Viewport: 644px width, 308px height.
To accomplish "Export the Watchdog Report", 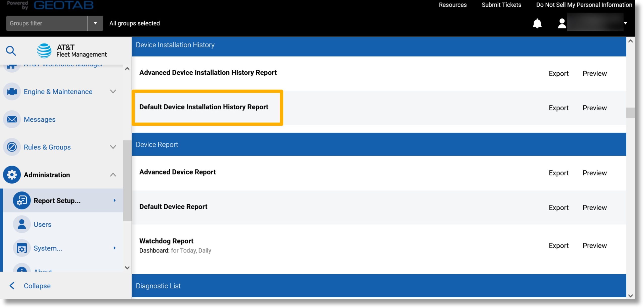I will [558, 245].
